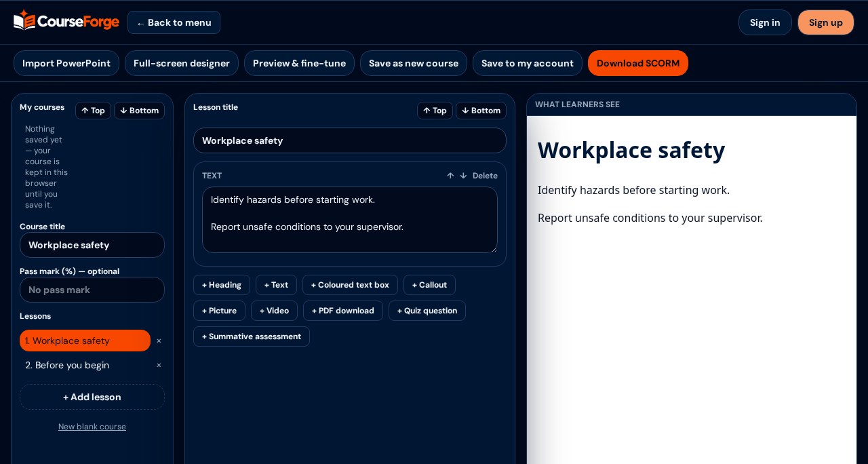This screenshot has height=464, width=868.
Task: Add a Coloured text box
Action: (x=350, y=285)
